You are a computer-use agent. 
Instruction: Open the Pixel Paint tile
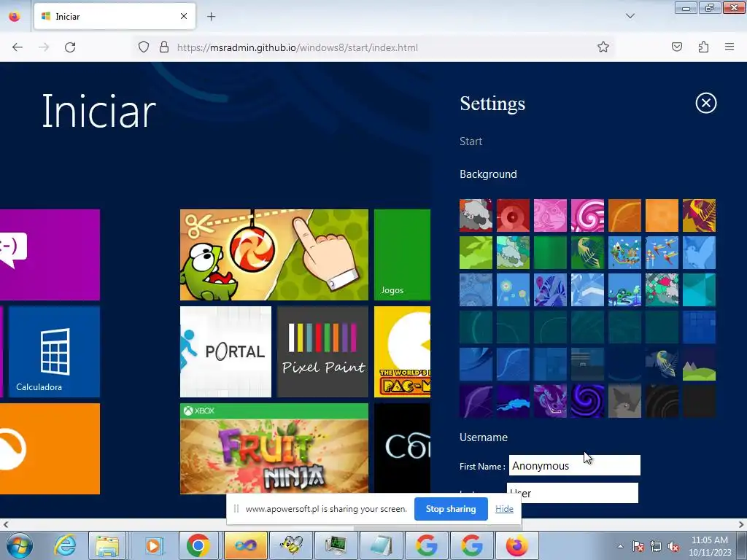point(322,351)
